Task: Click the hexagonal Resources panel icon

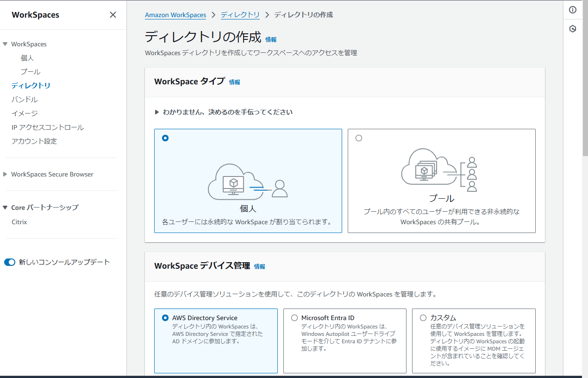Action: pyautogui.click(x=573, y=28)
